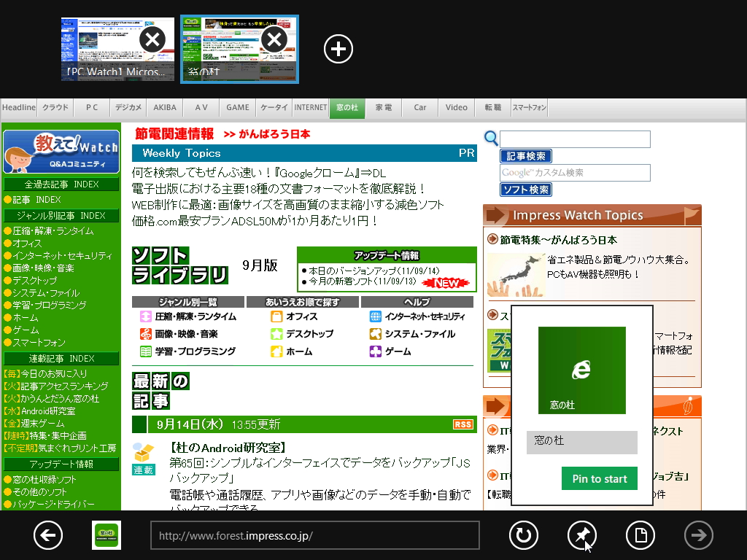This screenshot has width=747, height=560.
Task: Click the Pin to start button
Action: [599, 478]
